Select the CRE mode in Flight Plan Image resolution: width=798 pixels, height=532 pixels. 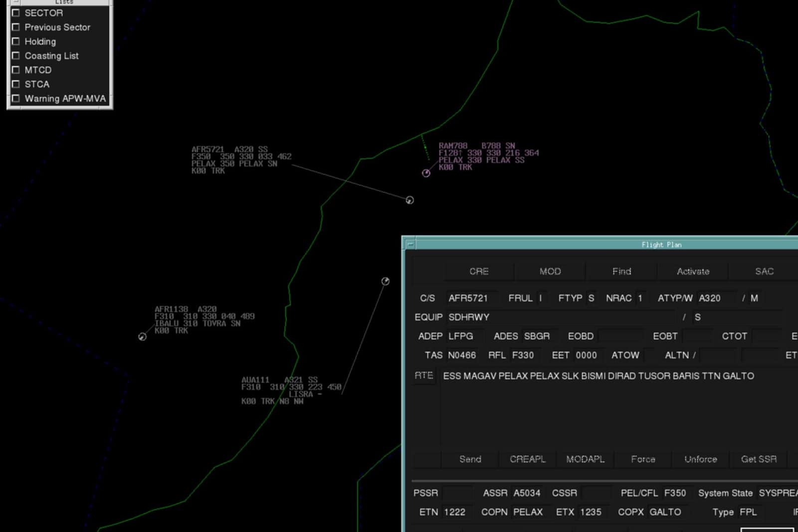[x=479, y=271]
